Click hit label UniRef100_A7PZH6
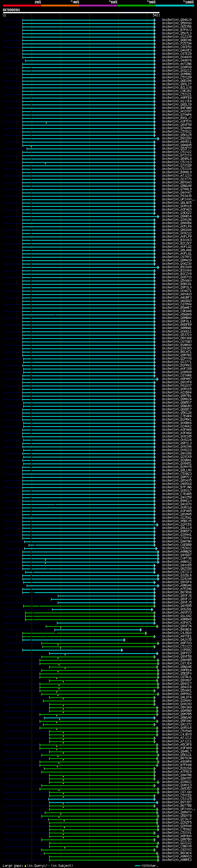This screenshot has width=197, height=868. (x=177, y=589)
